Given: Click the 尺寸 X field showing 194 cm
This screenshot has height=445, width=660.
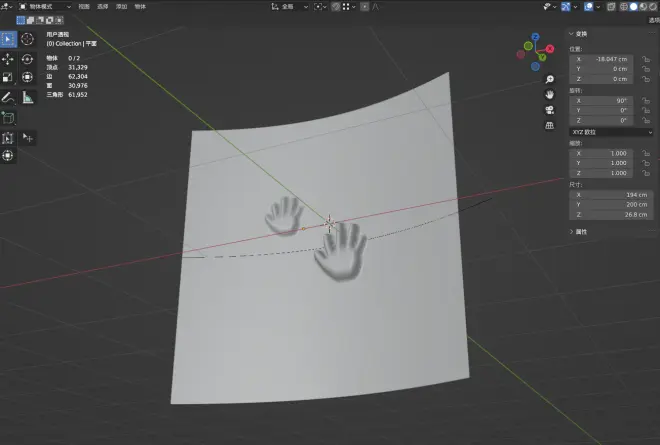Looking at the screenshot, I should click(x=609, y=194).
